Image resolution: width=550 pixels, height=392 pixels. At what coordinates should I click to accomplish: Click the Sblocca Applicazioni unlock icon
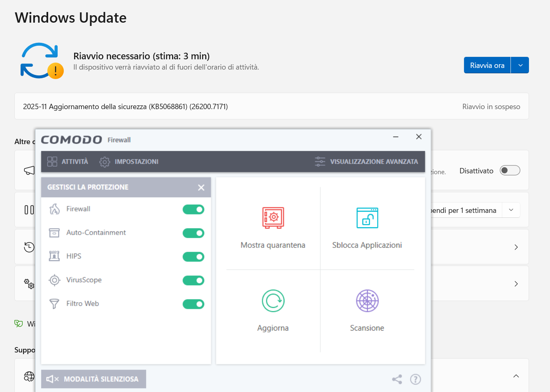(x=367, y=218)
